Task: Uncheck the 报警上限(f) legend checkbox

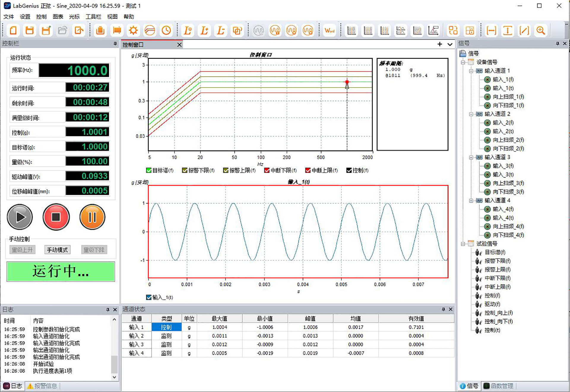Action: click(x=226, y=170)
